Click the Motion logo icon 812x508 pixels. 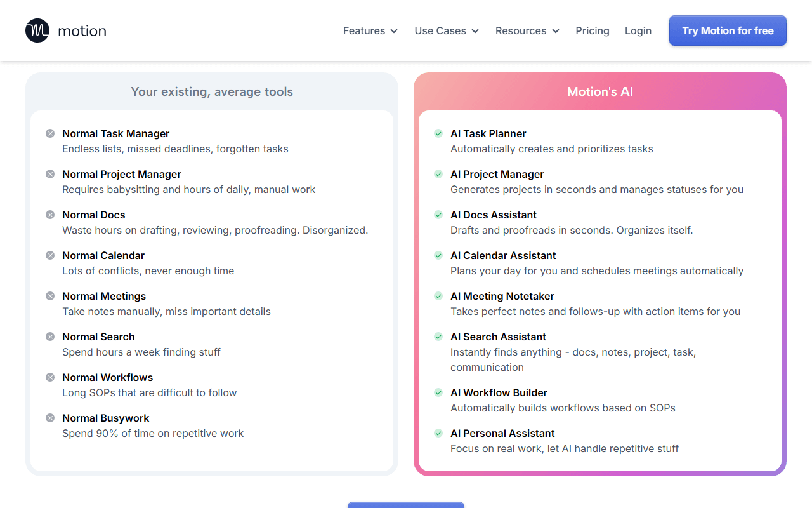[x=37, y=30]
